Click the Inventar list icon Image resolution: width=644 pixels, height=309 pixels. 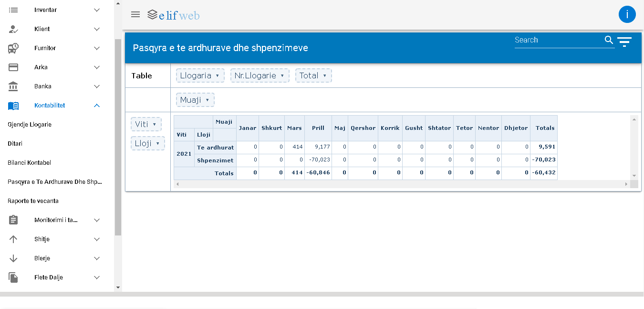[x=13, y=10]
